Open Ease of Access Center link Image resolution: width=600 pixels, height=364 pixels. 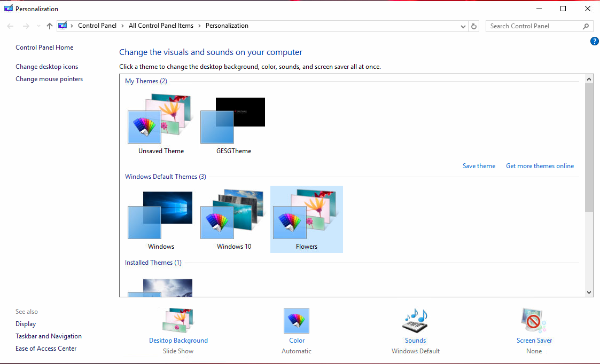(x=46, y=349)
